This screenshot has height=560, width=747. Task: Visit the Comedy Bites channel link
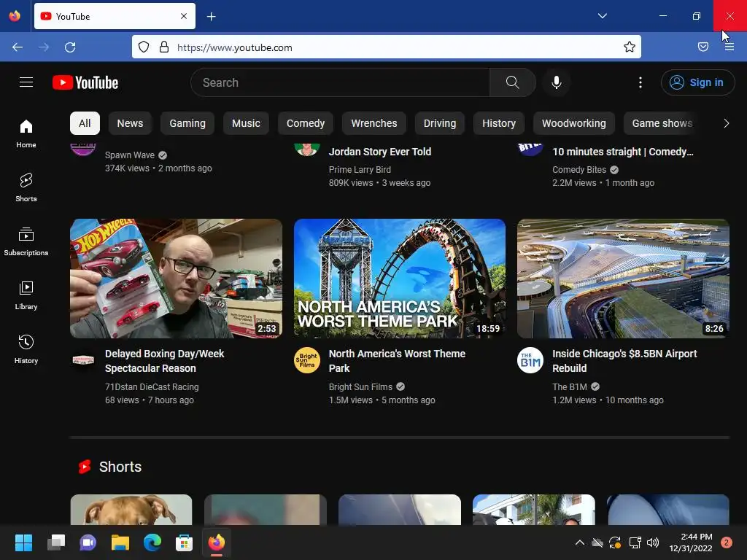579,169
